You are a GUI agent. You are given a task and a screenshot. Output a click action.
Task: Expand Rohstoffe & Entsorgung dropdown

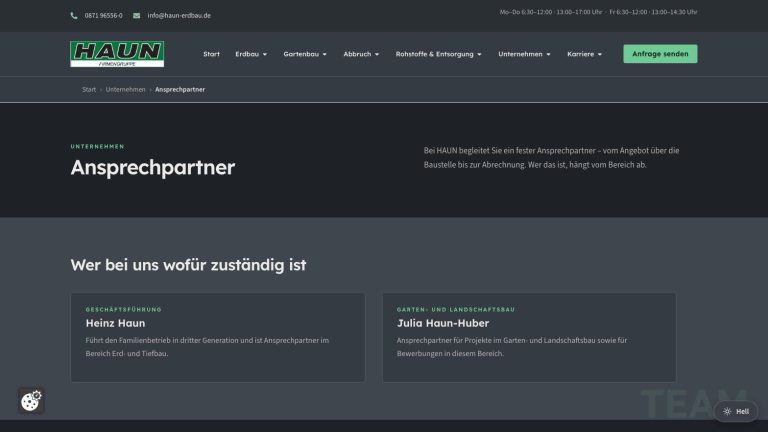click(x=438, y=54)
